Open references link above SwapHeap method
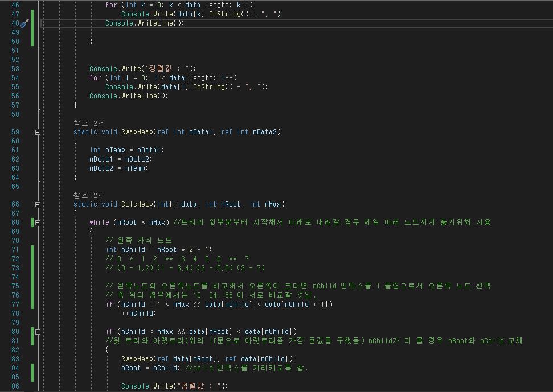This screenshot has height=392, width=553. click(x=88, y=123)
